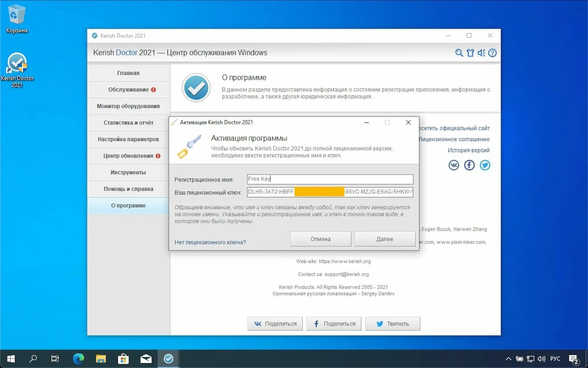The image size is (588, 368).
Task: Open Task View on taskbar
Action: 55,359
